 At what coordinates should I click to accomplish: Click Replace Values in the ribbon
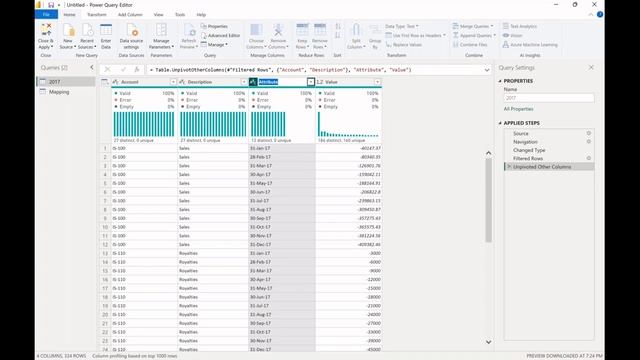(403, 45)
